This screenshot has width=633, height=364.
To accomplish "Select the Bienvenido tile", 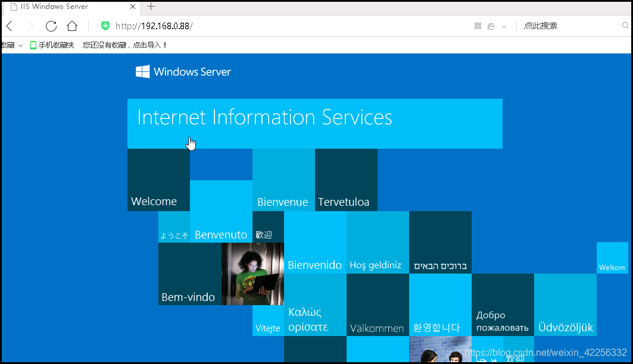I will click(315, 242).
